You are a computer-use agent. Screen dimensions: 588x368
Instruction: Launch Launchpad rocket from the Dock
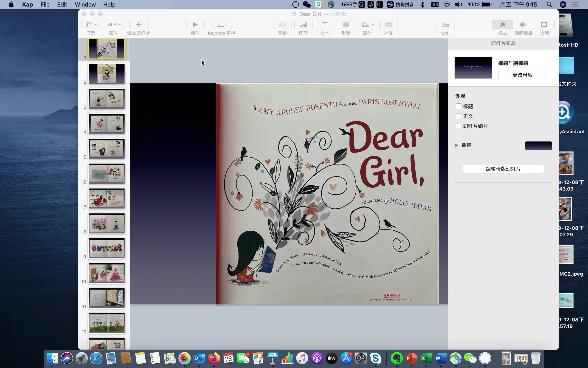(x=81, y=358)
